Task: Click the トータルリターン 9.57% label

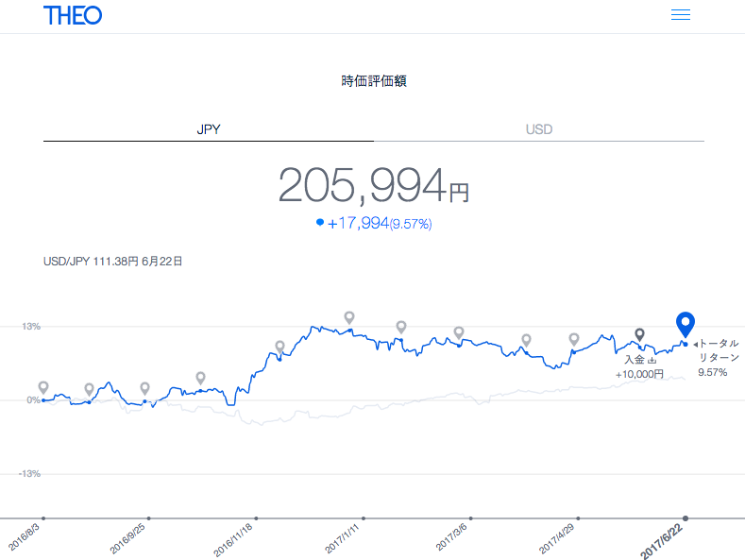Action: point(718,358)
